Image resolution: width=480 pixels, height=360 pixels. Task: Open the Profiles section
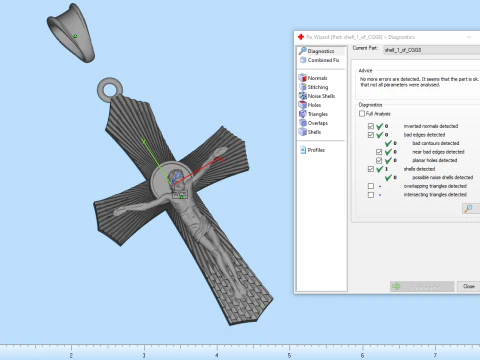click(x=313, y=150)
